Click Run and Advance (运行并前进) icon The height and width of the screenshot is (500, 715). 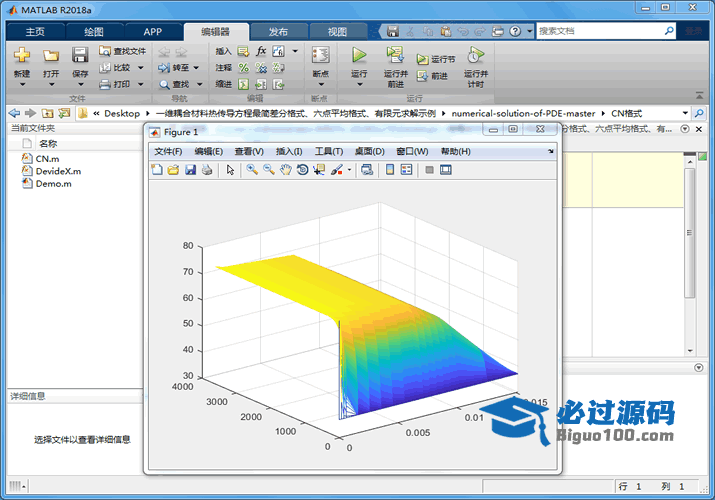395,55
